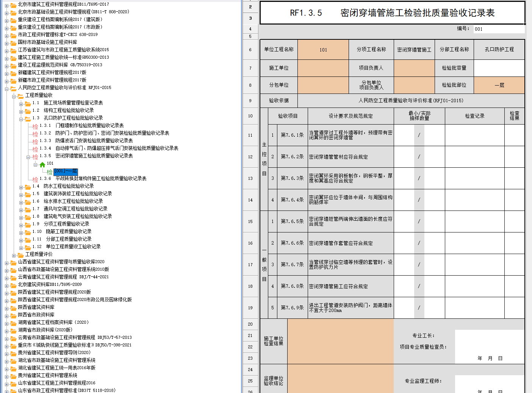Click row header 11 in the sheet
The height and width of the screenshot is (393, 532).
tap(250, 135)
